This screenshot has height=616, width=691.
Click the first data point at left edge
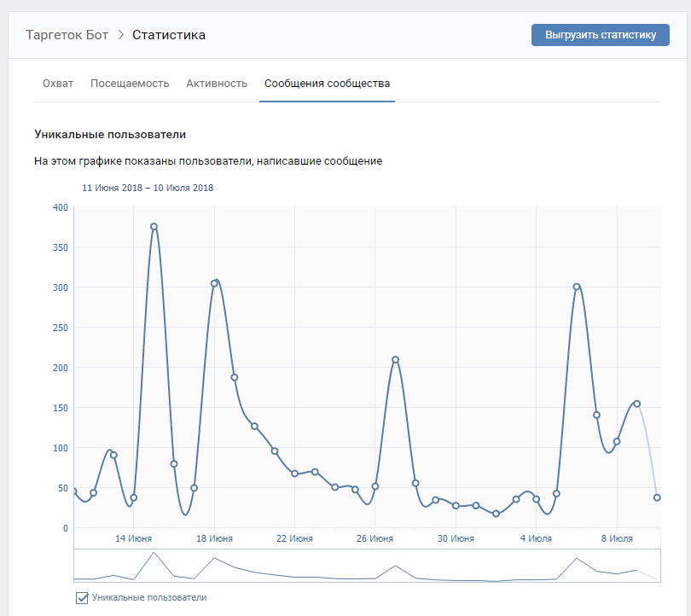point(74,491)
